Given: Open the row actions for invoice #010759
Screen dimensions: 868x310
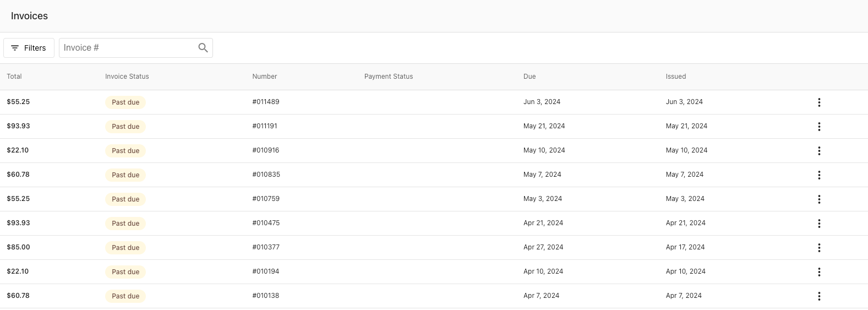Looking at the screenshot, I should [819, 199].
